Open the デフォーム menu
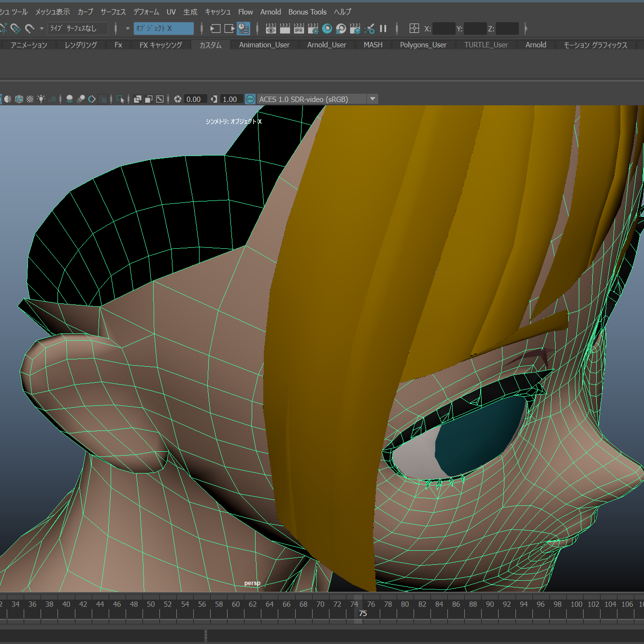The height and width of the screenshot is (644, 644). click(146, 12)
